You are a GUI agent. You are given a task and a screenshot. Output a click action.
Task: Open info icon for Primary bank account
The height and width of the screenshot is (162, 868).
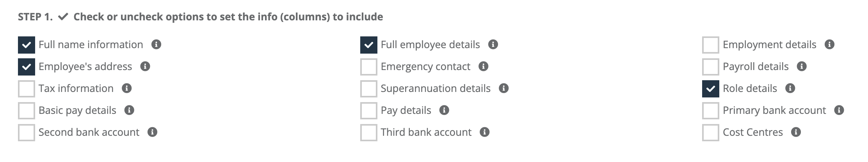839,110
